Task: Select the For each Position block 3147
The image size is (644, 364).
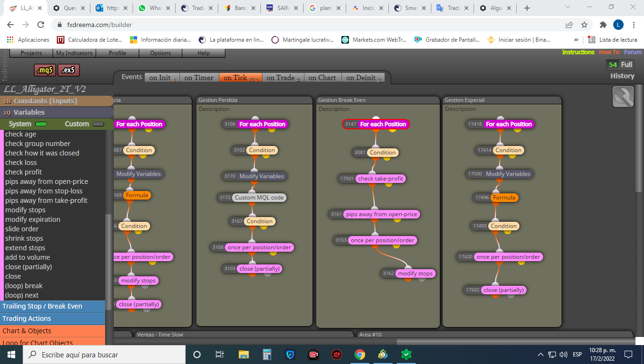Action: pos(376,124)
